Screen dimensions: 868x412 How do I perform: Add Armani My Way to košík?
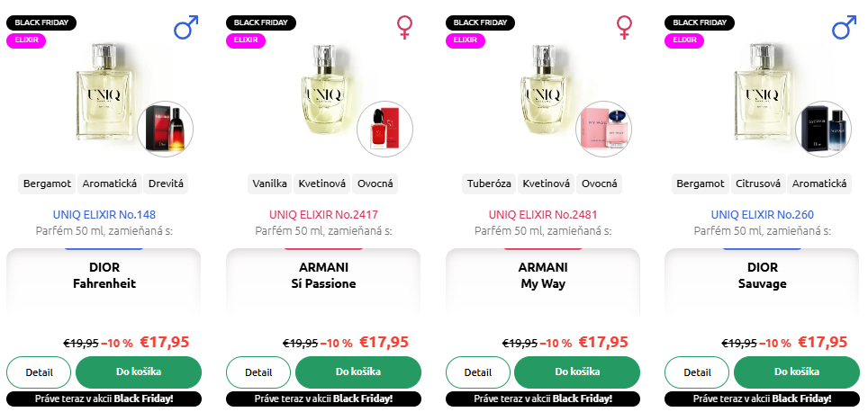(577, 372)
